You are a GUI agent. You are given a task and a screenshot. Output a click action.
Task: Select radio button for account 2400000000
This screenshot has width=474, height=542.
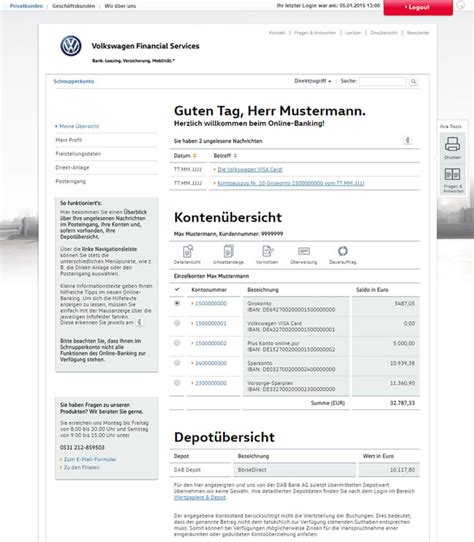pyautogui.click(x=177, y=363)
